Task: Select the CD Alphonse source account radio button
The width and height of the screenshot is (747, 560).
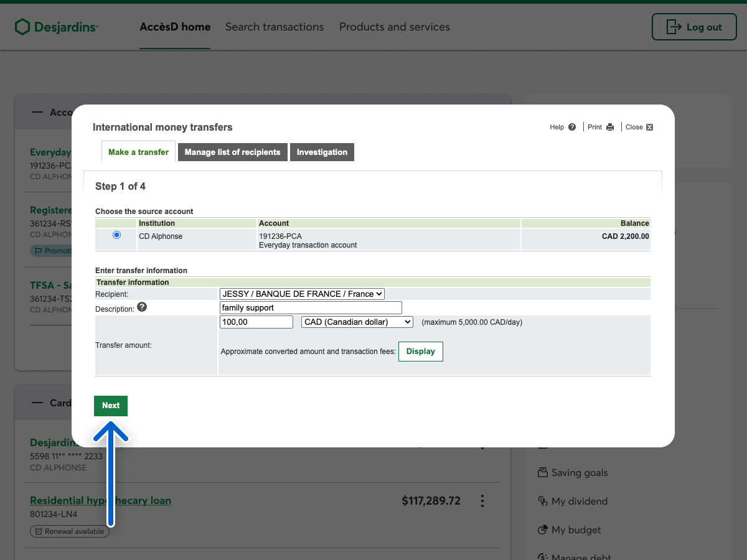Action: coord(116,235)
